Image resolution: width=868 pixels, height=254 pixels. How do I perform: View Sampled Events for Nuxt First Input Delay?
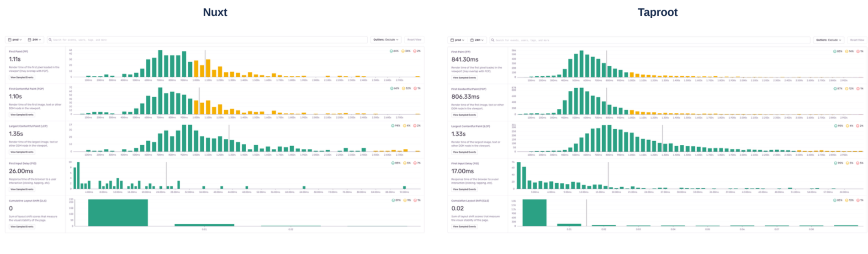click(22, 189)
